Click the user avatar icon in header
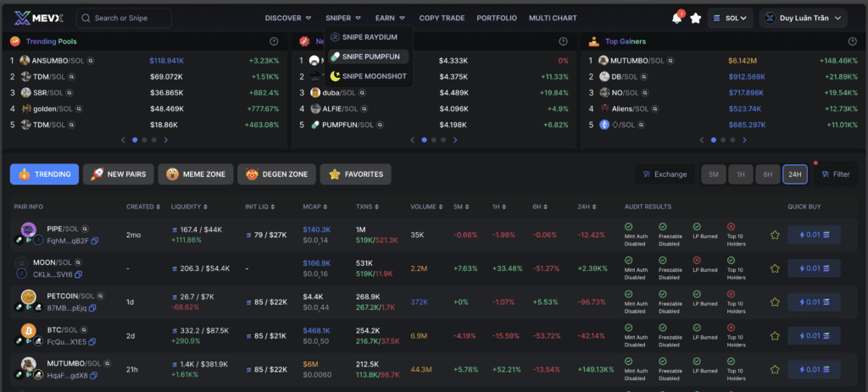Image resolution: width=868 pixels, height=392 pixels. 770,19
